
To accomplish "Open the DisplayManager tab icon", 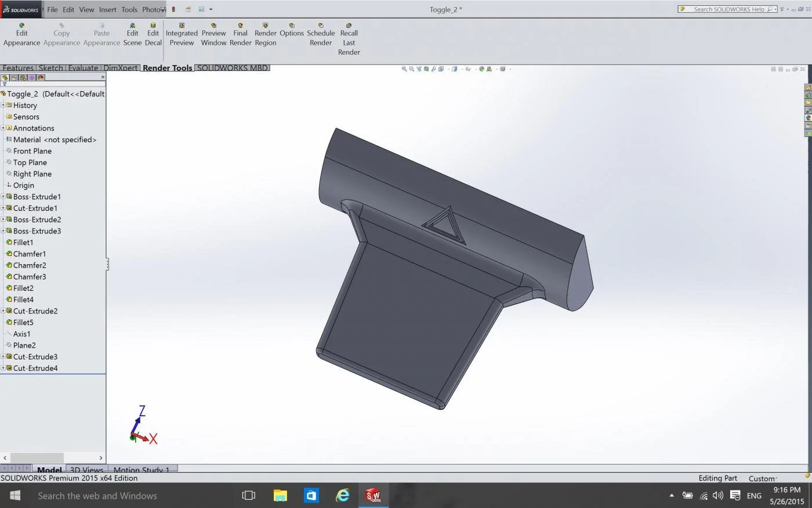I will (41, 77).
